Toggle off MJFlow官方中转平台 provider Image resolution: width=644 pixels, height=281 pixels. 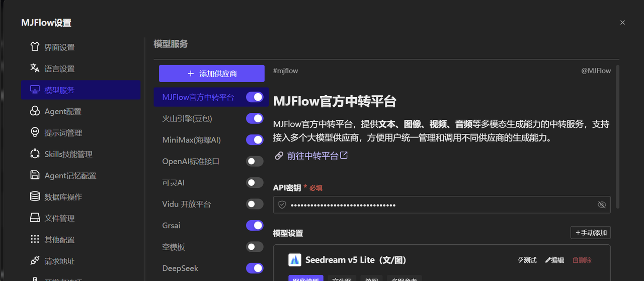pyautogui.click(x=255, y=97)
